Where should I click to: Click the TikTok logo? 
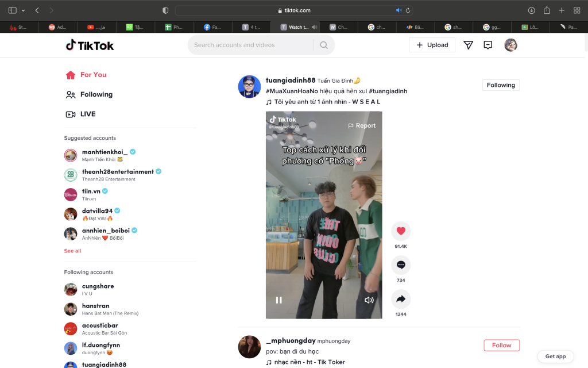(x=90, y=45)
